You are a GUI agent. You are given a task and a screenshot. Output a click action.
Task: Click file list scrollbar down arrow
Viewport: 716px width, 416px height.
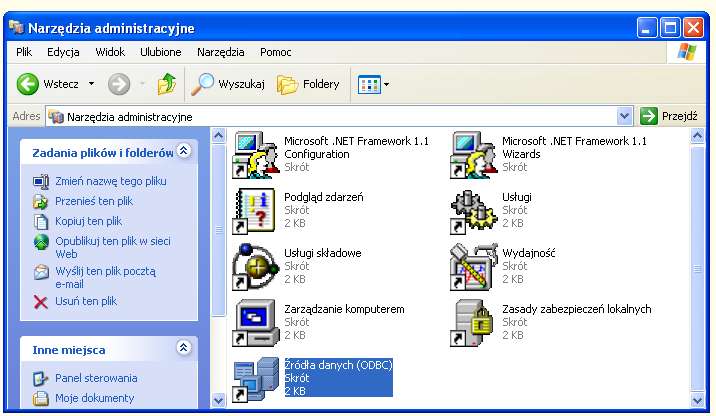point(697,400)
